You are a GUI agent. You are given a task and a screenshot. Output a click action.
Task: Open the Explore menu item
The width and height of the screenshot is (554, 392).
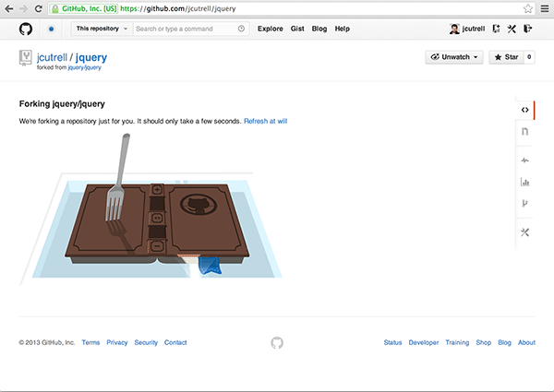pos(271,29)
